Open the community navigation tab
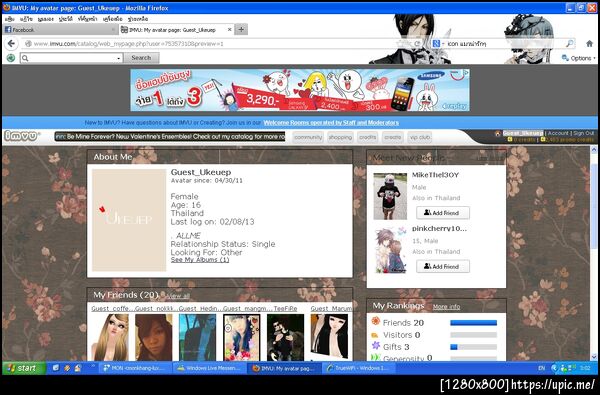The height and width of the screenshot is (395, 600). (x=308, y=137)
